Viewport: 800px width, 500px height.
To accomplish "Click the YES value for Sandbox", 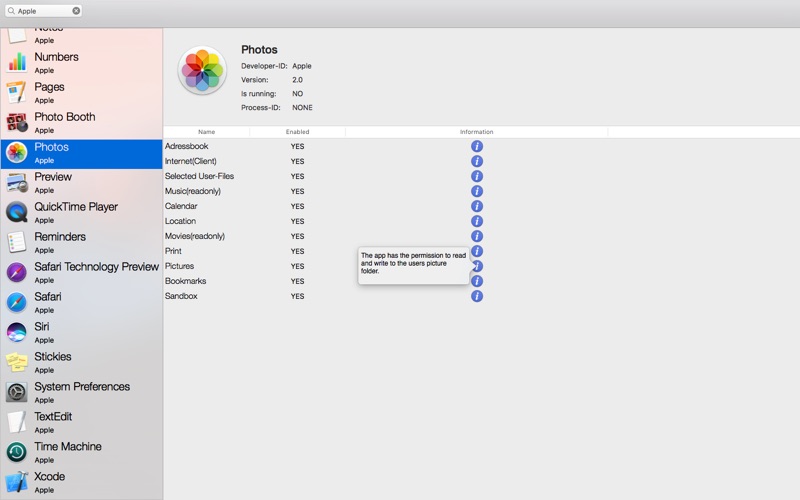I will tap(297, 296).
